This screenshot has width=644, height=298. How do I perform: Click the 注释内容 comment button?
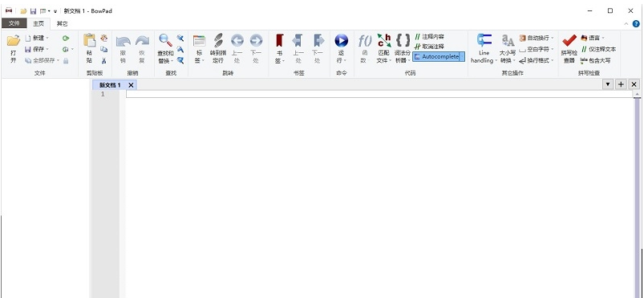(429, 37)
